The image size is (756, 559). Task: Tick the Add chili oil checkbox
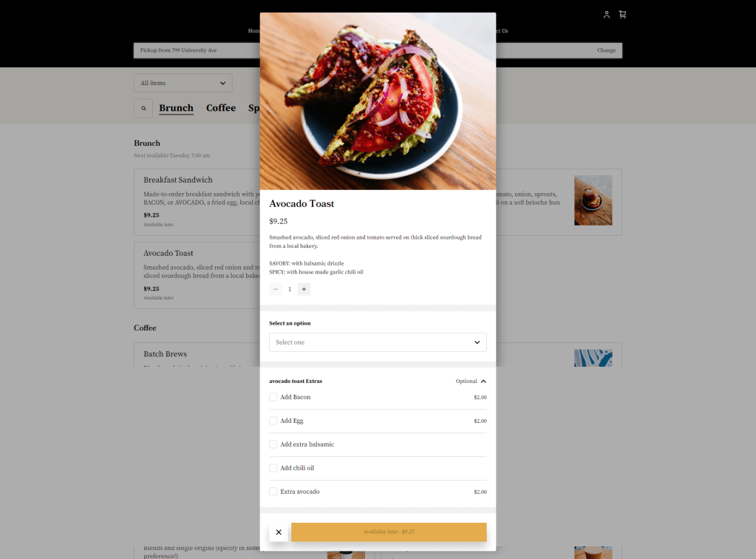click(x=273, y=468)
